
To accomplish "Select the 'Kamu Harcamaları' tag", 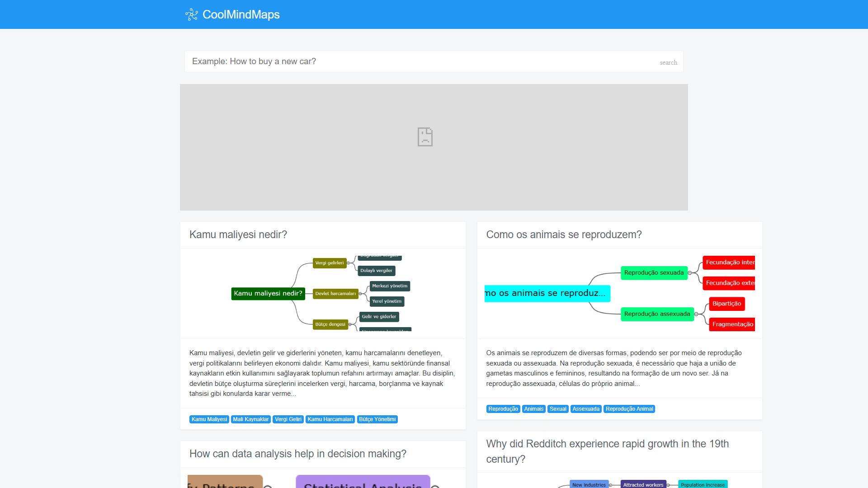I will [330, 419].
